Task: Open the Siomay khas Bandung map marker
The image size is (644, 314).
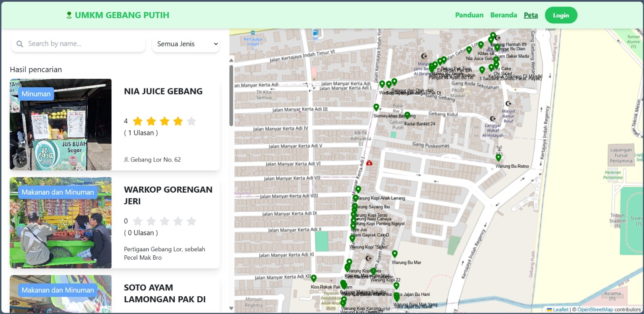Action: pos(376,107)
